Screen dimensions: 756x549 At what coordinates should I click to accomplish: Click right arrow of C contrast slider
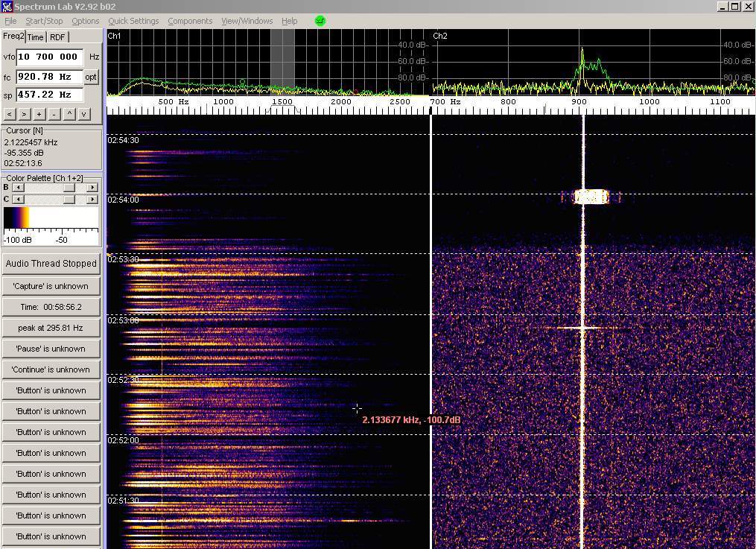pyautogui.click(x=92, y=200)
